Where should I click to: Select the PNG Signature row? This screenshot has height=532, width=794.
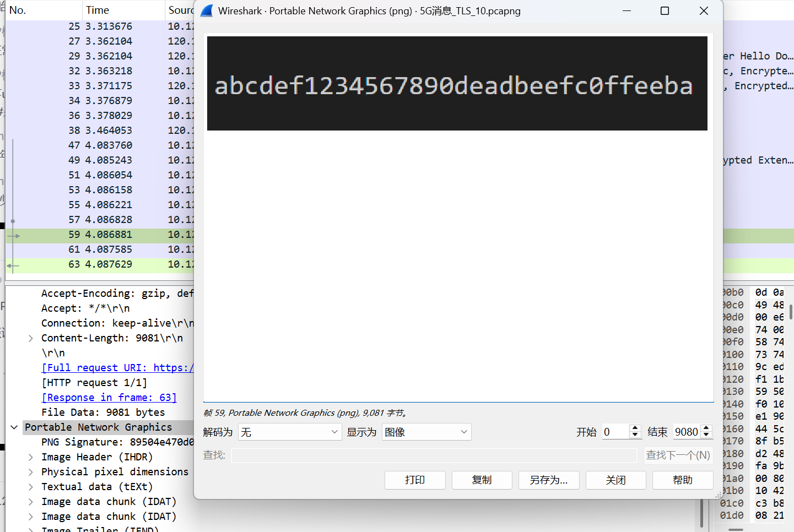click(x=117, y=442)
